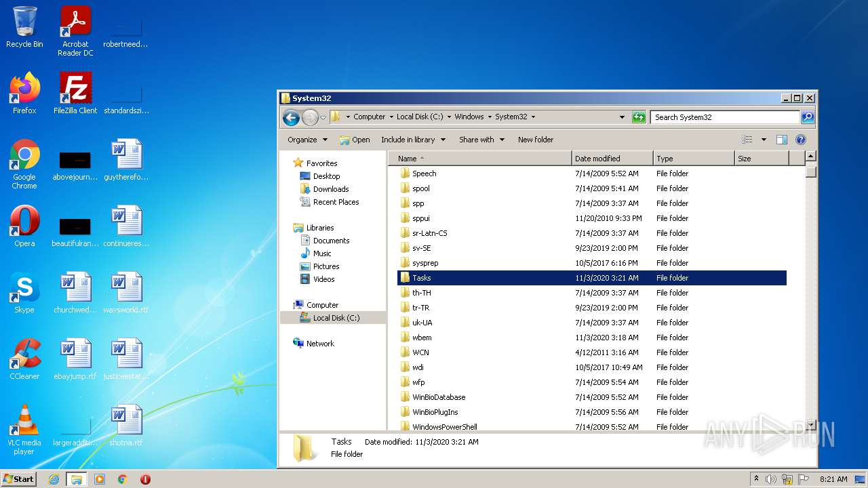Select the CCleaner desktop shortcut

[24, 359]
